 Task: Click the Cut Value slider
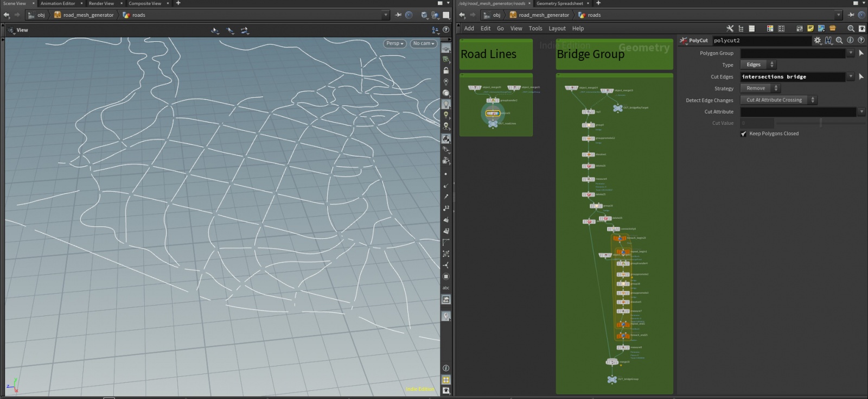[820, 123]
